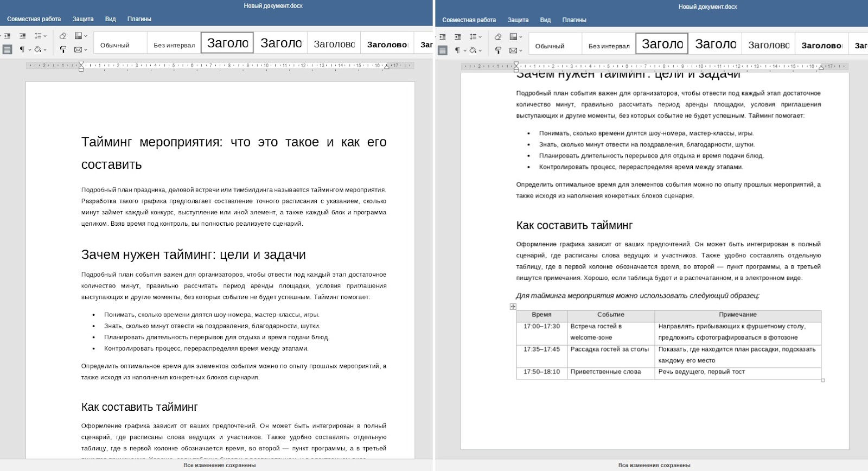Click the shading color bar under the bucket, left window
The width and height of the screenshot is (868, 471).
click(x=37, y=52)
